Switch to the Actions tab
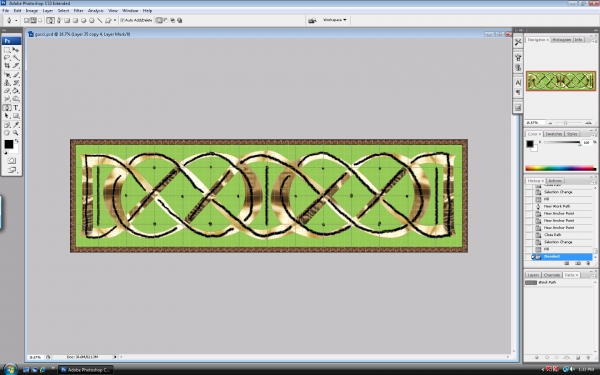 555,181
